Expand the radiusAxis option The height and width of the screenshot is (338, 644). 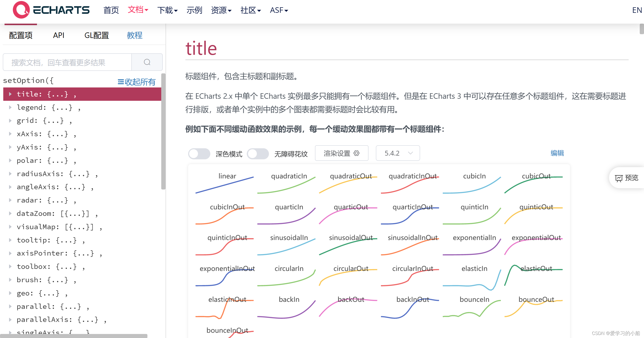[x=10, y=174]
